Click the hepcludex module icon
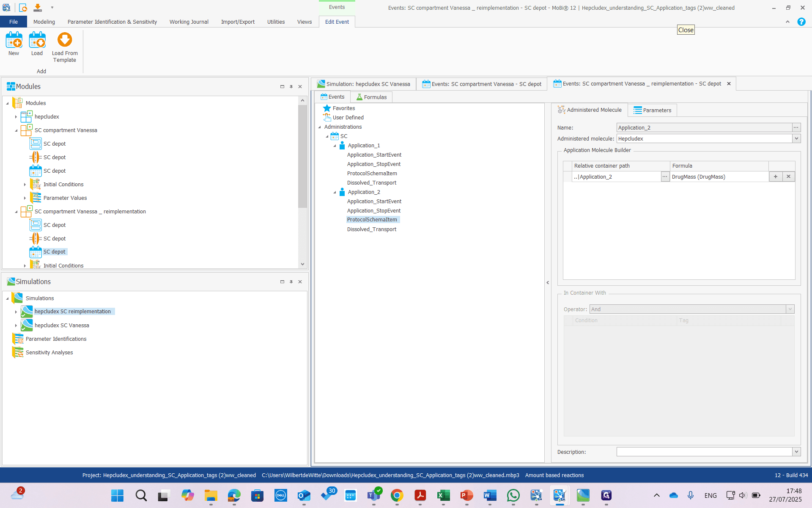This screenshot has width=812, height=508. point(26,116)
